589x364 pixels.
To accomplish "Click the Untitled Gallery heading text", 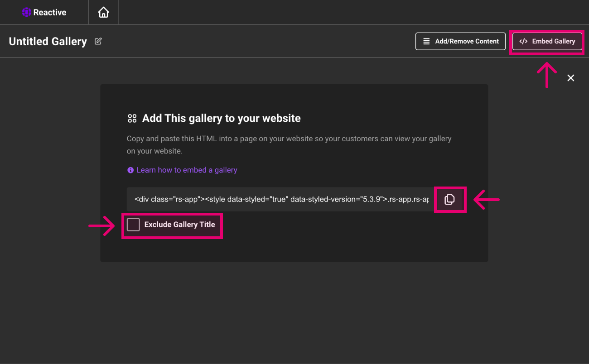I will point(48,41).
